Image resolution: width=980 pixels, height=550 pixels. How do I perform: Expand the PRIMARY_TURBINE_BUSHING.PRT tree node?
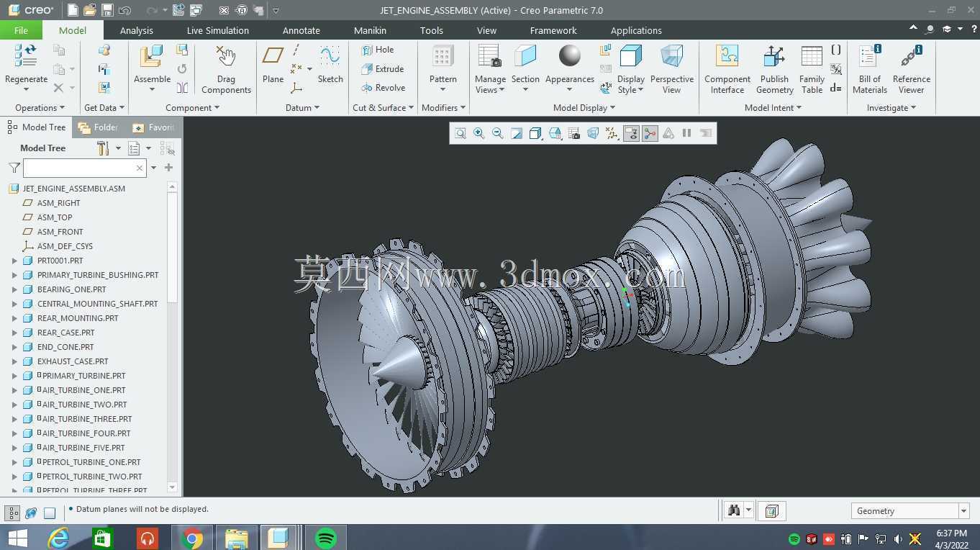[x=14, y=275]
